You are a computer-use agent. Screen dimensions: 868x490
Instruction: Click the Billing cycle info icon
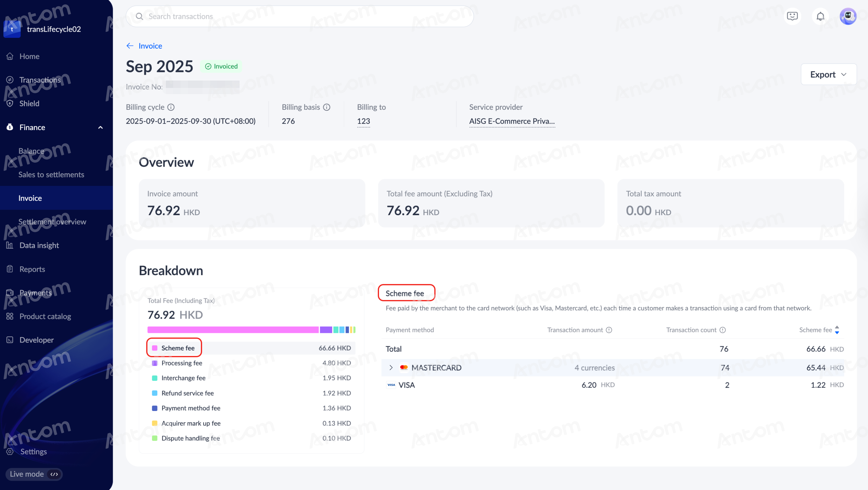click(171, 107)
